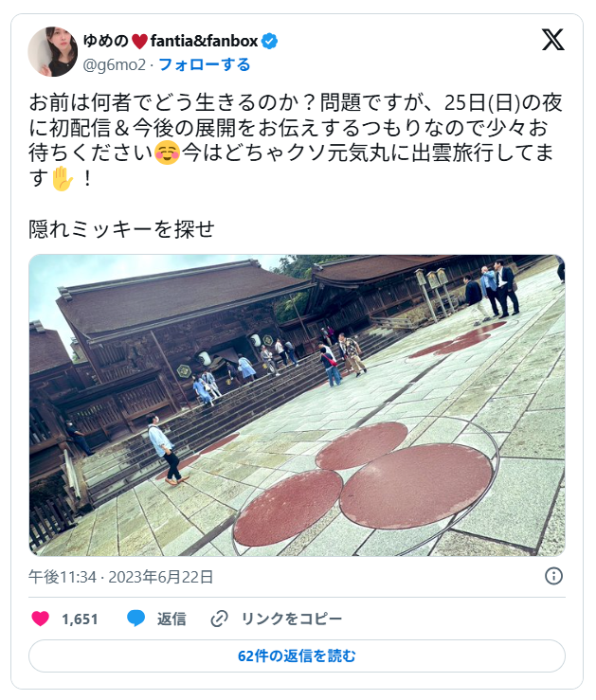The image size is (596, 700).
Task: Click the blue verified badge
Action: [x=270, y=41]
